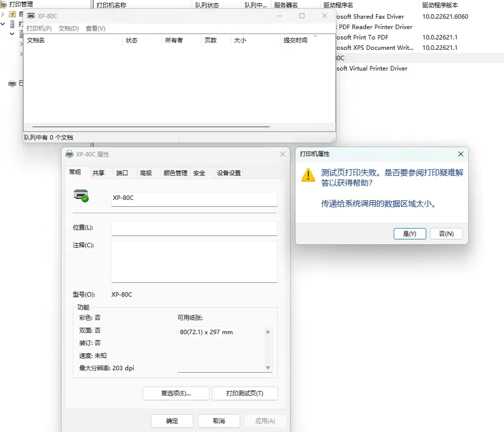Image resolution: width=504 pixels, height=432 pixels.
Task: Sort the queue by 提交时间 column header
Action: (295, 40)
